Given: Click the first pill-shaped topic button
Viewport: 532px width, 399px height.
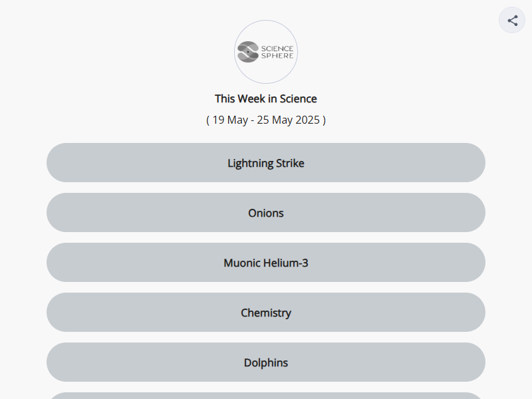Looking at the screenshot, I should [266, 163].
